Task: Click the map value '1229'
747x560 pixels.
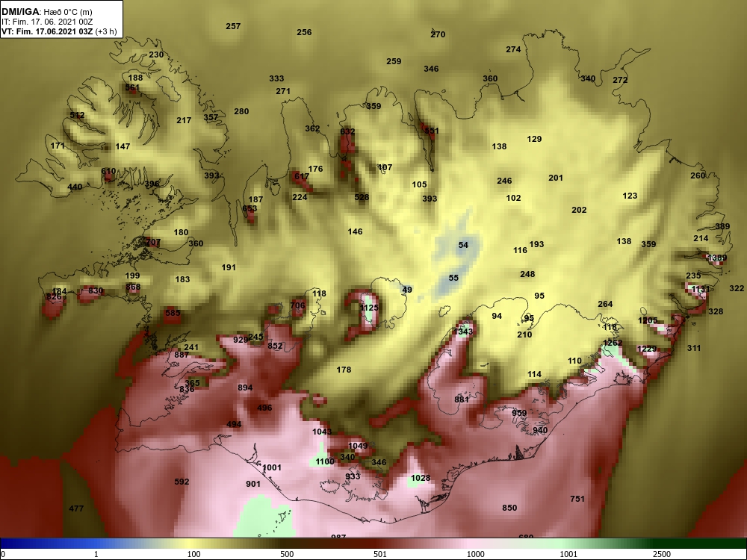Action: (x=647, y=349)
